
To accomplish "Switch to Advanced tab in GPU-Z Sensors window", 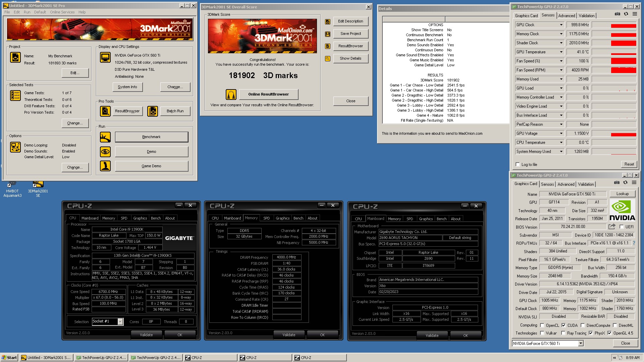I will pos(567,16).
